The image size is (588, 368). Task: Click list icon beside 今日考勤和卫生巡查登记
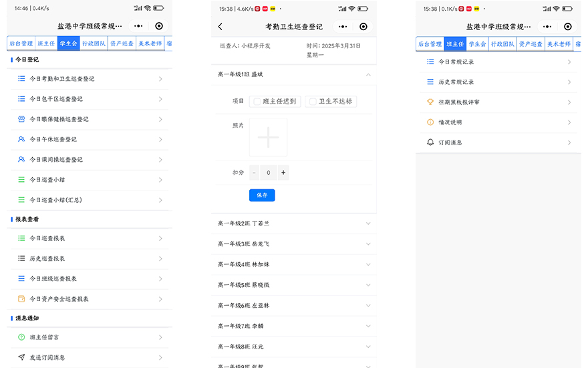(21, 78)
